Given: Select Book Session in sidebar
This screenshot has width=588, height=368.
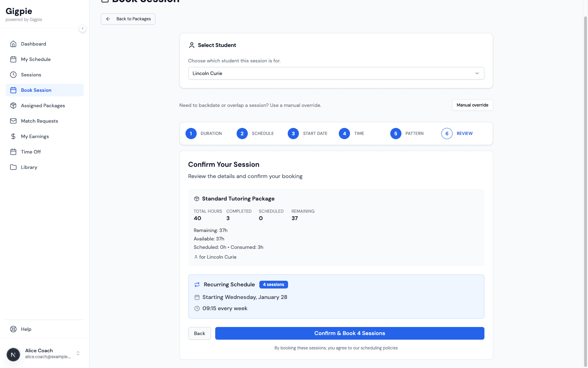Looking at the screenshot, I should point(36,90).
